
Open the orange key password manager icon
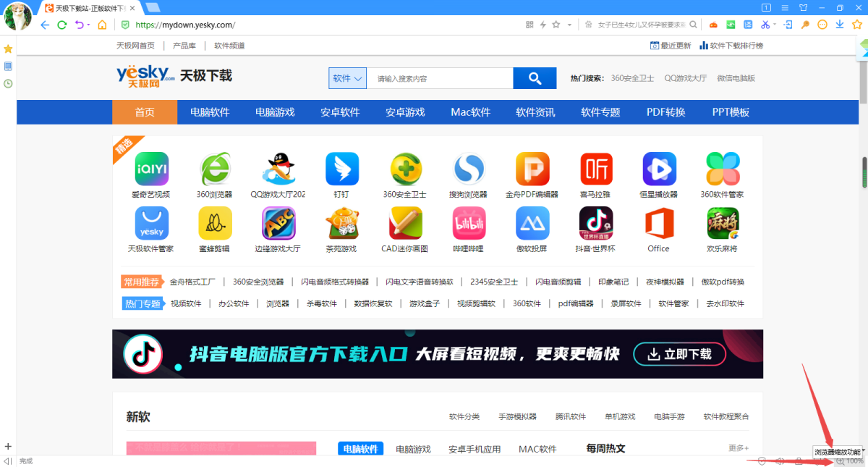point(805,25)
